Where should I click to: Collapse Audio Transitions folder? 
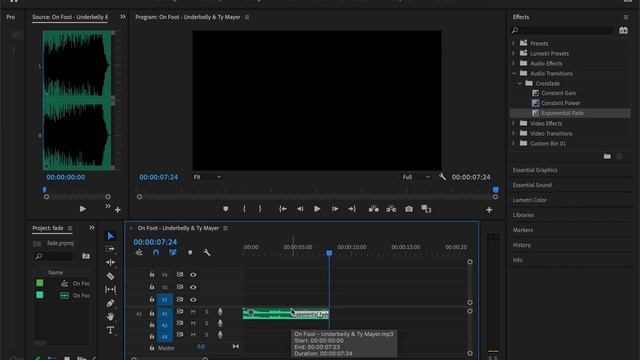(513, 73)
